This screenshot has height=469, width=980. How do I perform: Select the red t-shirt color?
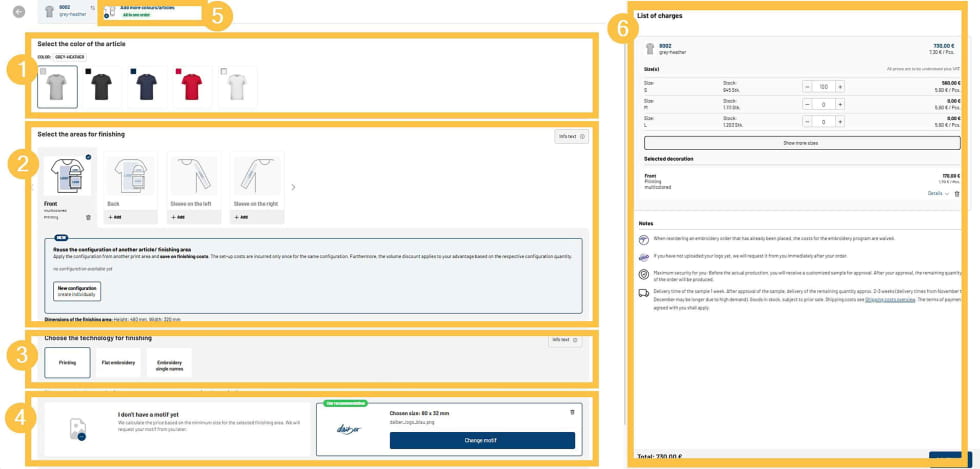point(192,87)
